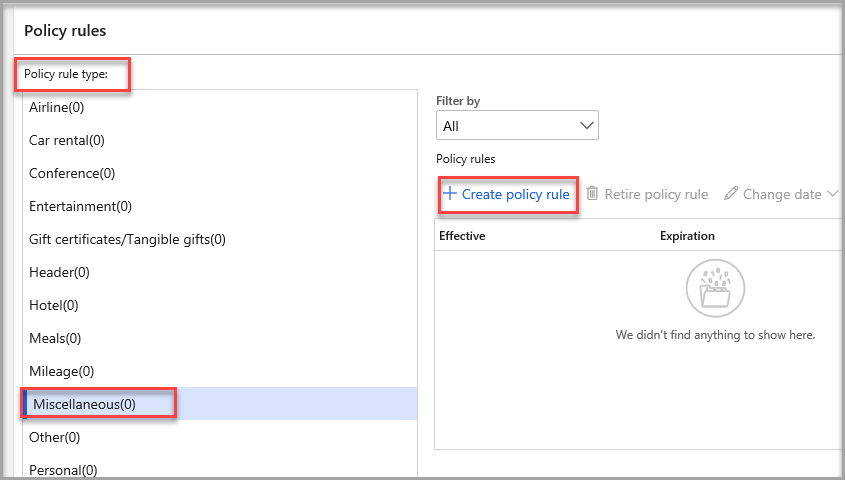The image size is (845, 480).
Task: Select Conference(0) policy rule type
Action: coord(220,173)
